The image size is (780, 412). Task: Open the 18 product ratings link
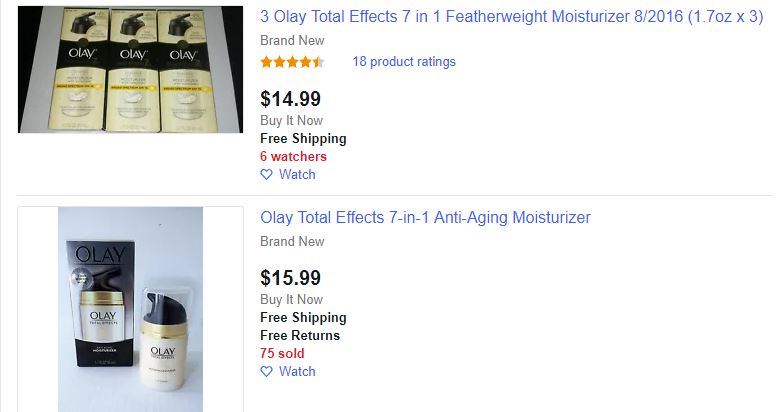[x=403, y=62]
